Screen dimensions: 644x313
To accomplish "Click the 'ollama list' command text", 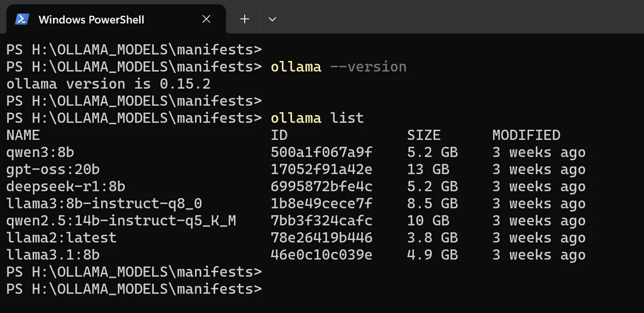I will [317, 118].
